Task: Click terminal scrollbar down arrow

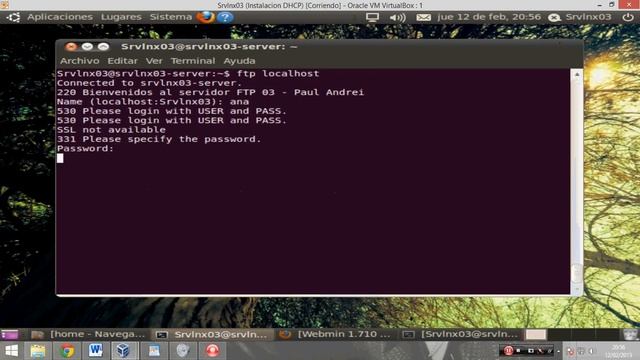Action: tap(577, 289)
